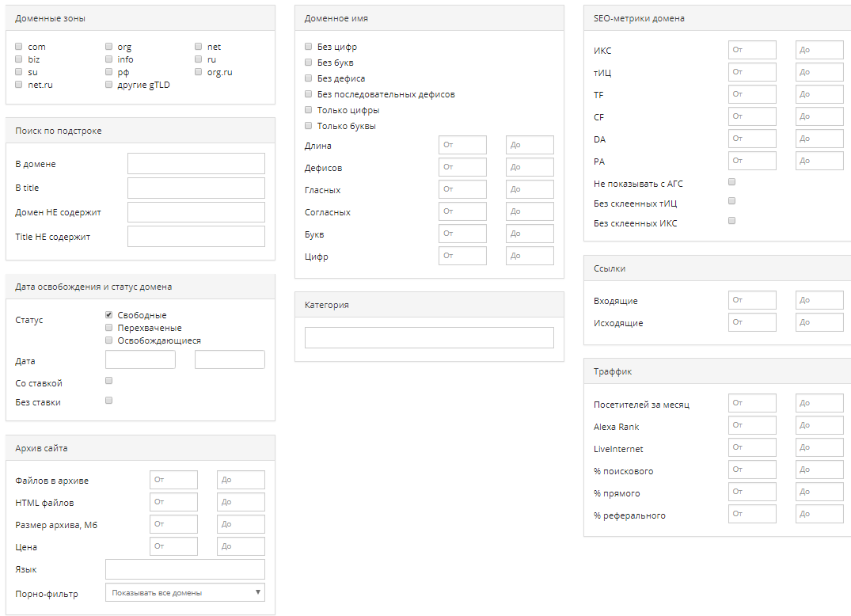
Task: Click the Категория input field
Action: (428, 338)
